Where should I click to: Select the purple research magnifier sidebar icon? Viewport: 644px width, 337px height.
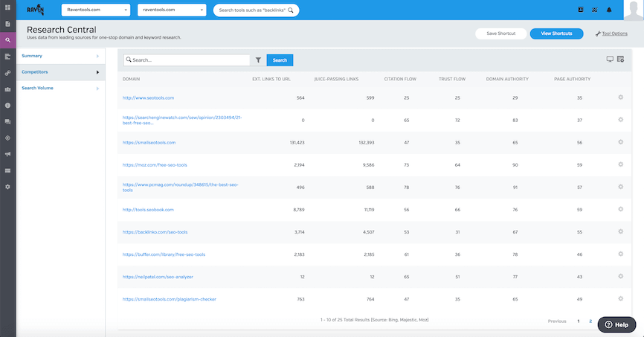7,40
